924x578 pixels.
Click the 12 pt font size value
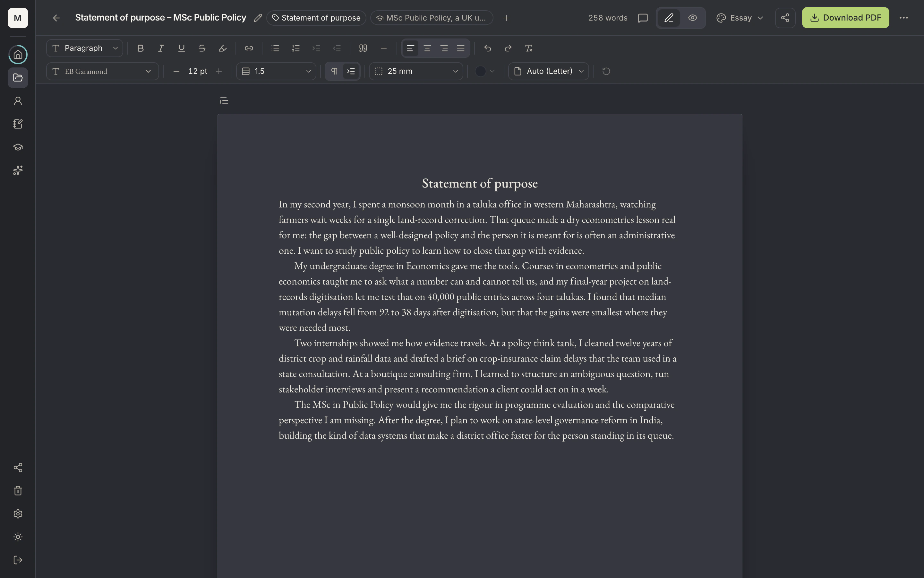[197, 72]
